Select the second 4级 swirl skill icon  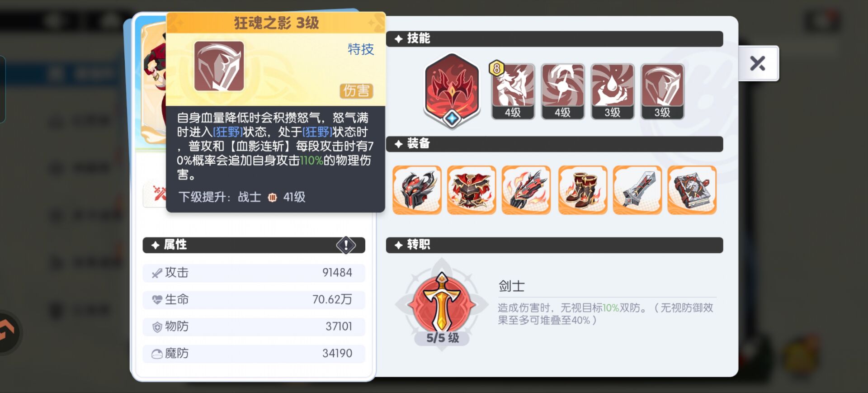pos(563,91)
